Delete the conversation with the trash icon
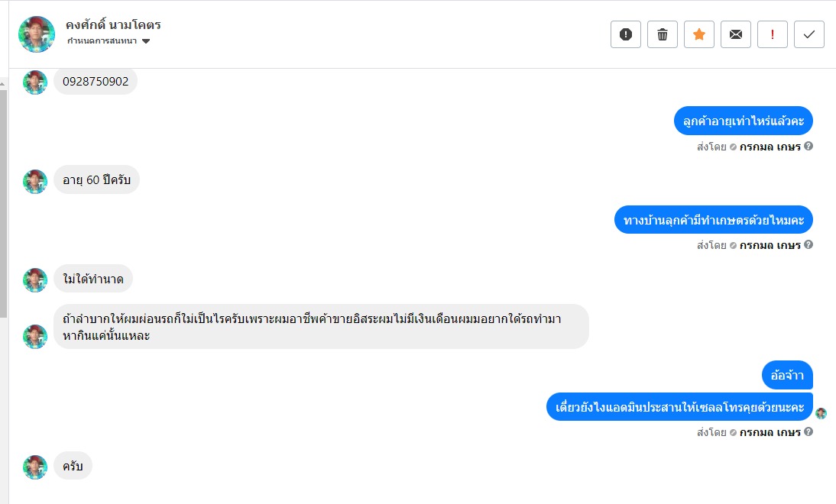This screenshot has height=504, width=836. coord(663,34)
